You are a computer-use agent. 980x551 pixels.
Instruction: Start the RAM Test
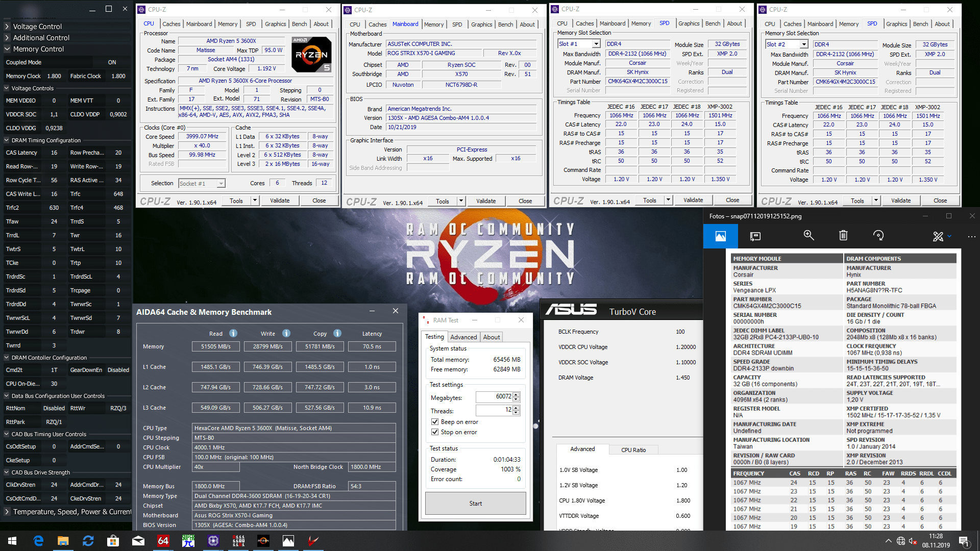pos(475,504)
